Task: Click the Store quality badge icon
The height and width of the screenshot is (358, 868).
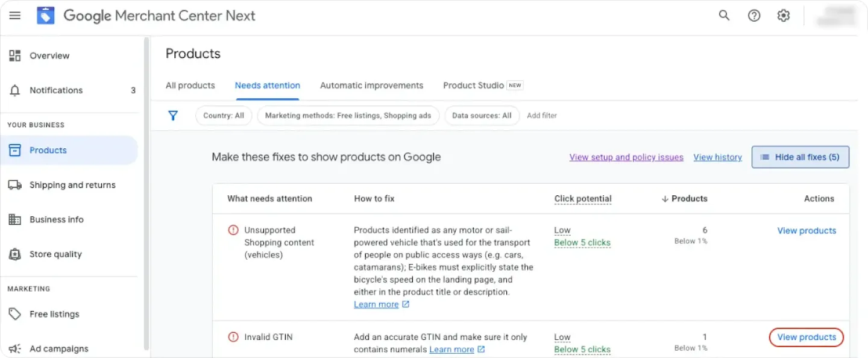Action: pos(15,254)
